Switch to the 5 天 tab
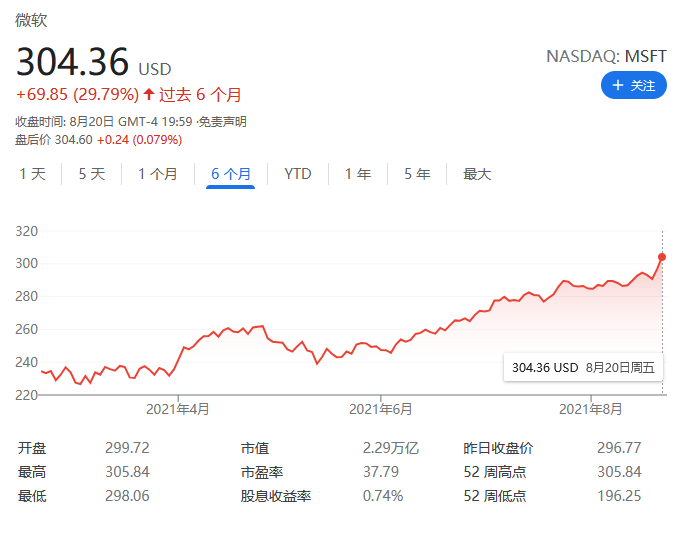Screen dimensions: 689x536 point(92,174)
